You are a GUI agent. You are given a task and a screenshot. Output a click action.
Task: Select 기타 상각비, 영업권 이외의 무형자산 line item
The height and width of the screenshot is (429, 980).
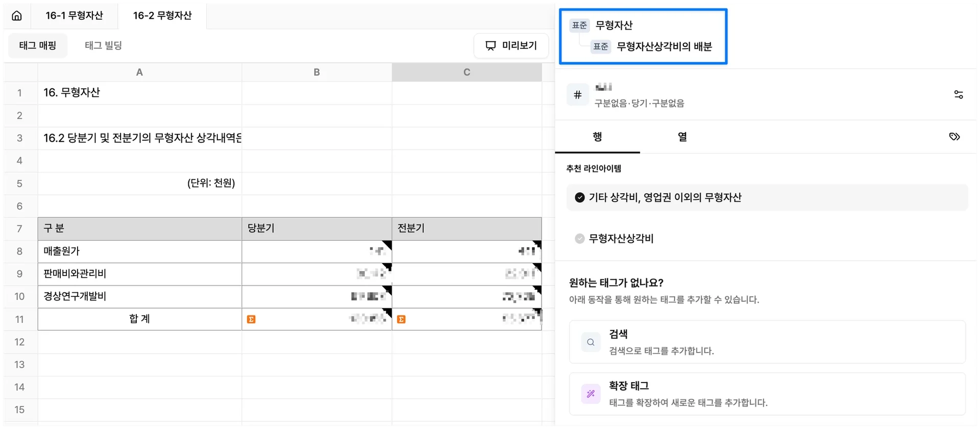(665, 197)
